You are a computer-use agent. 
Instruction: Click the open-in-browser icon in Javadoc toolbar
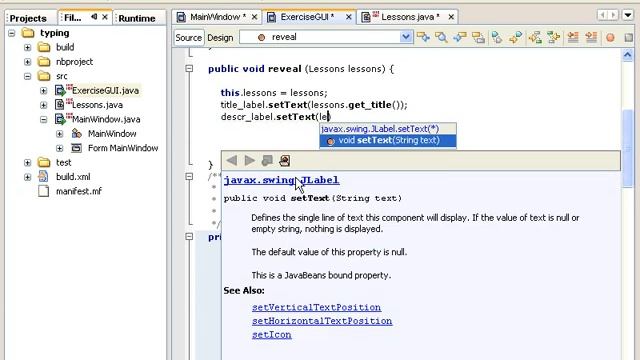pos(285,160)
